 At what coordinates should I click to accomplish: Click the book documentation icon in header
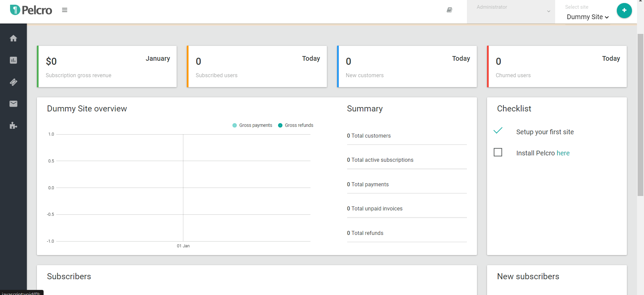pos(449,10)
